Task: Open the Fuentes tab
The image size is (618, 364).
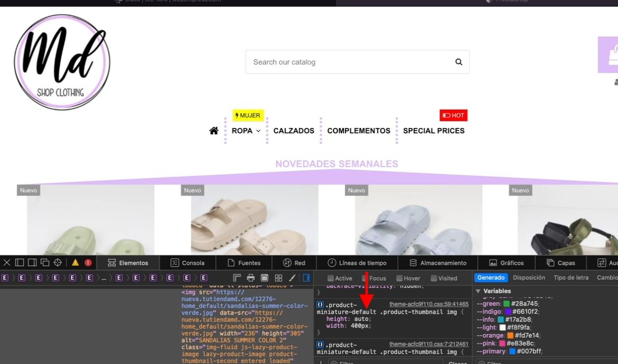Action: 244,263
